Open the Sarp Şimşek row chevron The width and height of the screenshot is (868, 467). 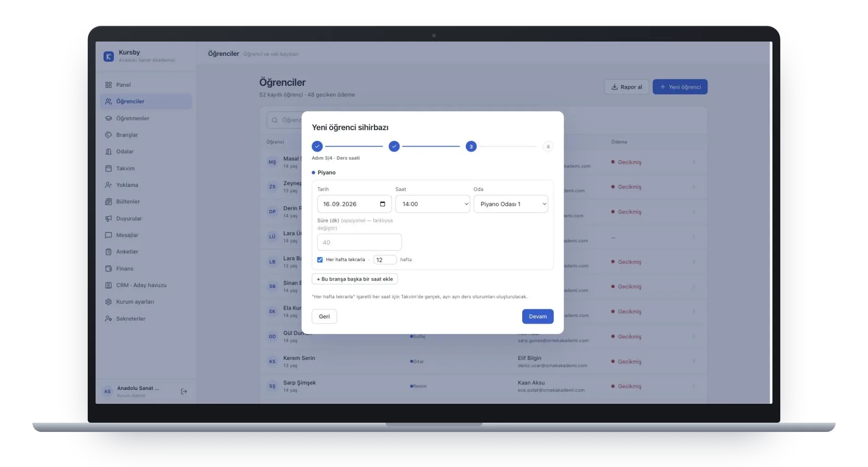(x=693, y=387)
